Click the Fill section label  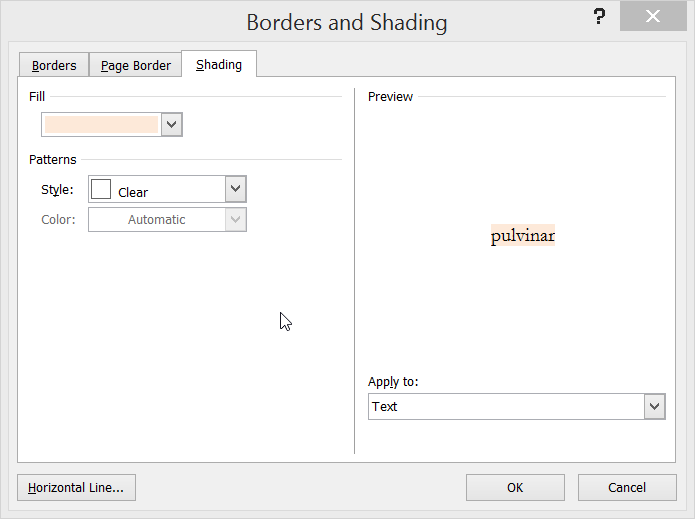(x=37, y=97)
